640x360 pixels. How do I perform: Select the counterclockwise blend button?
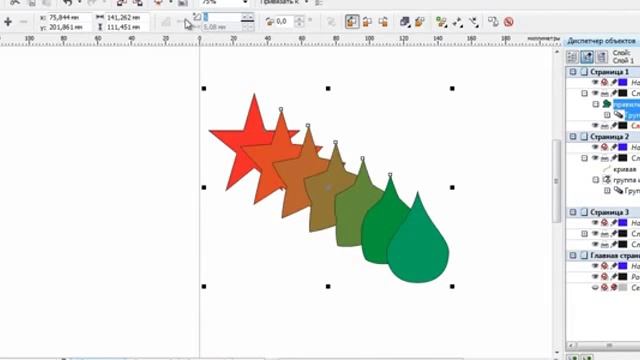[x=383, y=22]
